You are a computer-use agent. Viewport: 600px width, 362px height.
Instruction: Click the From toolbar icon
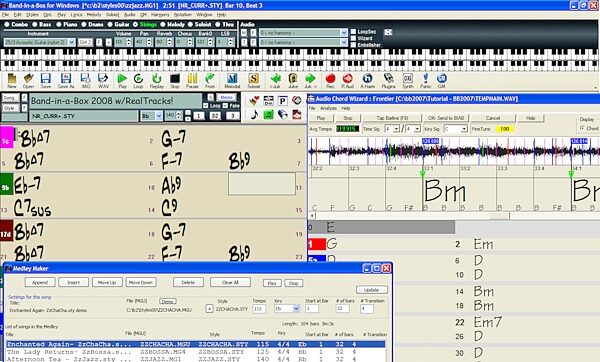[210, 79]
